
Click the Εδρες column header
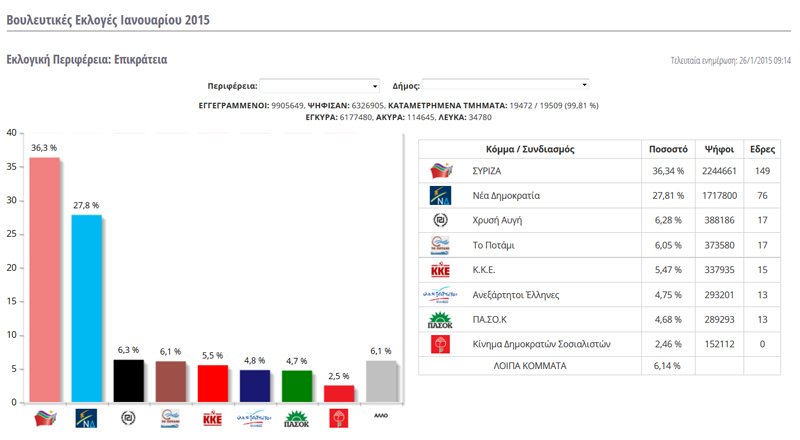(x=762, y=149)
